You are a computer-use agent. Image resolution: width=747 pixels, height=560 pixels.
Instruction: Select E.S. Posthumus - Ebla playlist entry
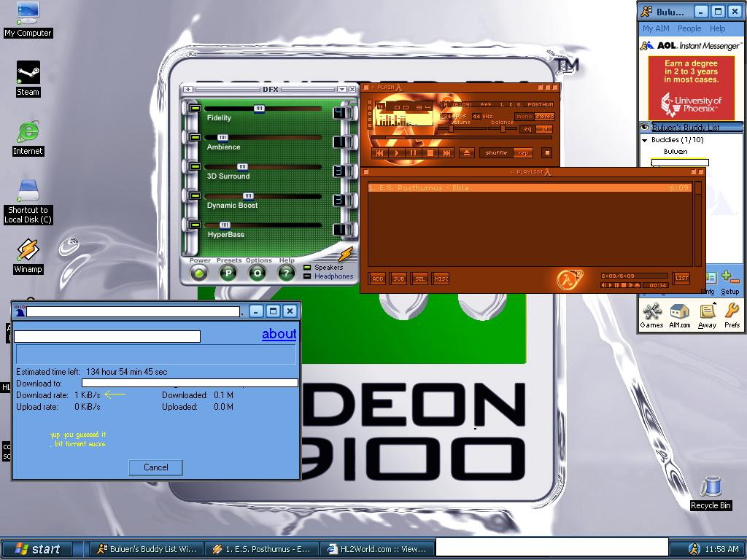pos(530,187)
